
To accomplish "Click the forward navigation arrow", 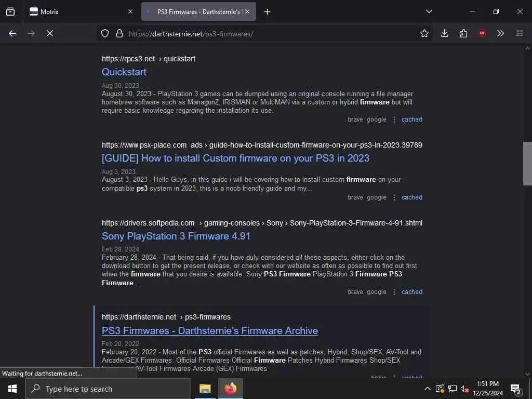I will [x=31, y=33].
